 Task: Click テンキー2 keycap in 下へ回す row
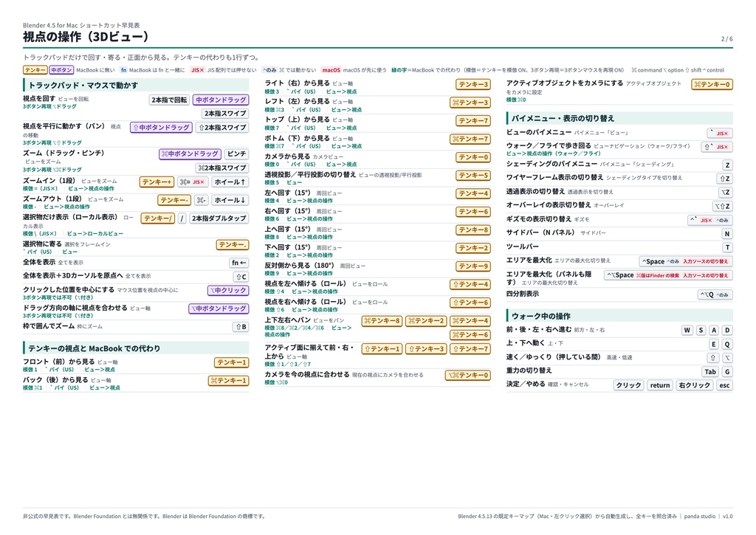[x=473, y=248]
